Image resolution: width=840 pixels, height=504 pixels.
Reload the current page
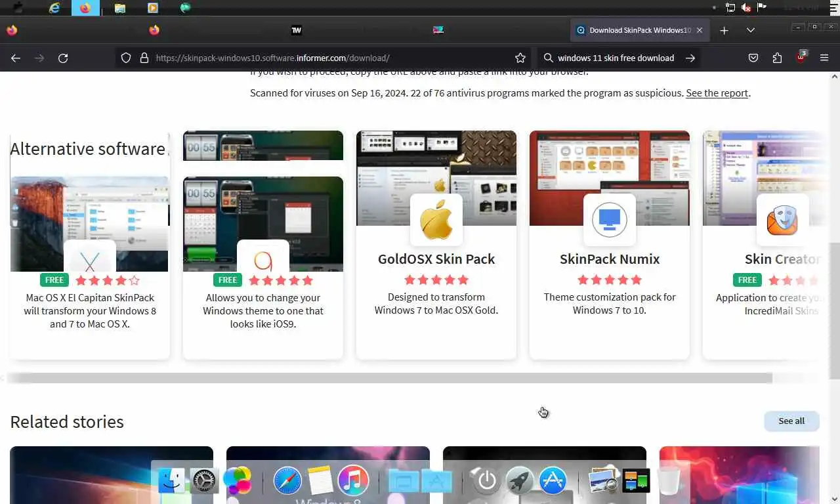tap(63, 58)
